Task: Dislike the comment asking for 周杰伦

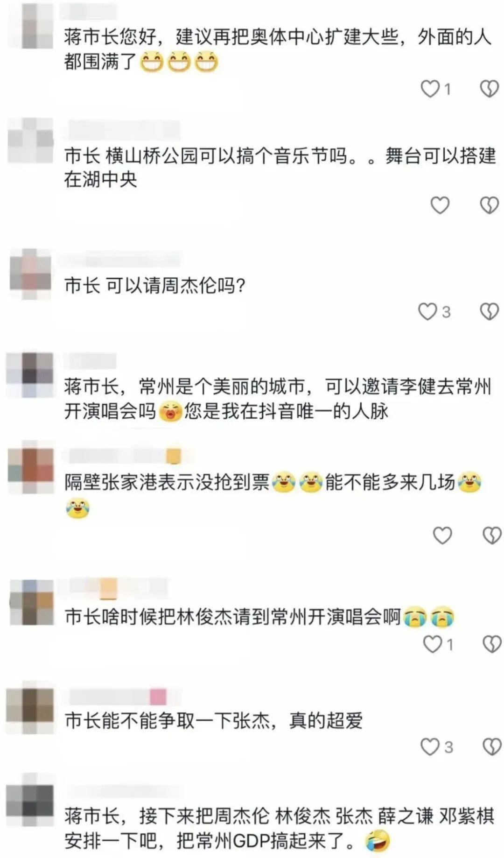Action: coord(489,311)
